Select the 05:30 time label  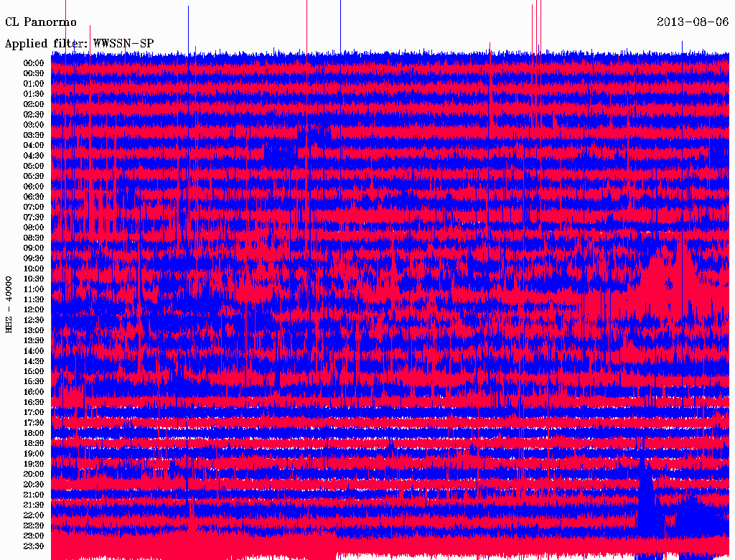click(x=34, y=177)
